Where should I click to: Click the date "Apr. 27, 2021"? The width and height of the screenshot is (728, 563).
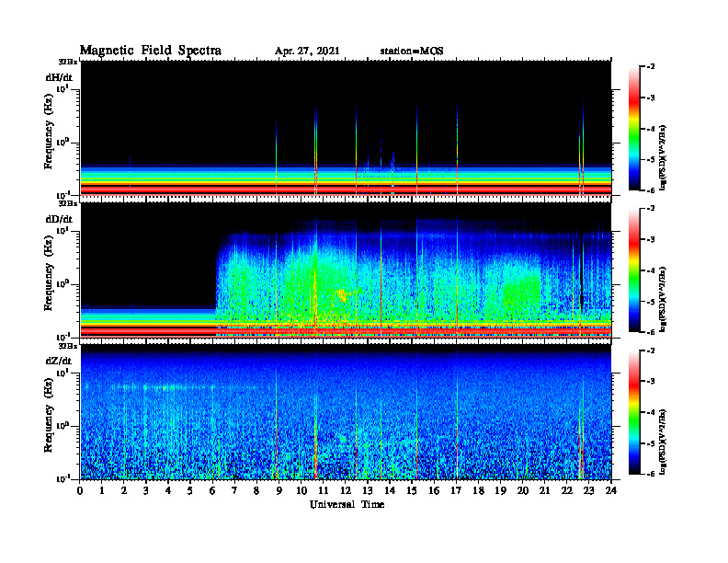[307, 52]
